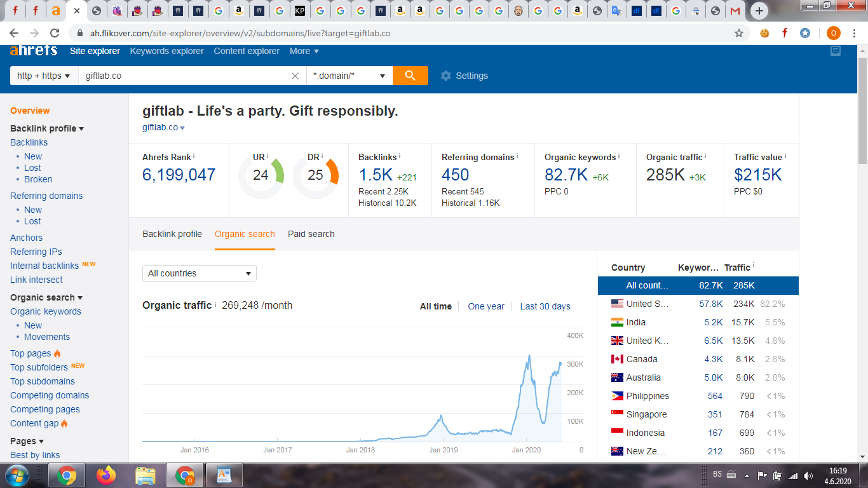The width and height of the screenshot is (868, 488).
Task: Show the Last 30 days range
Action: click(545, 306)
